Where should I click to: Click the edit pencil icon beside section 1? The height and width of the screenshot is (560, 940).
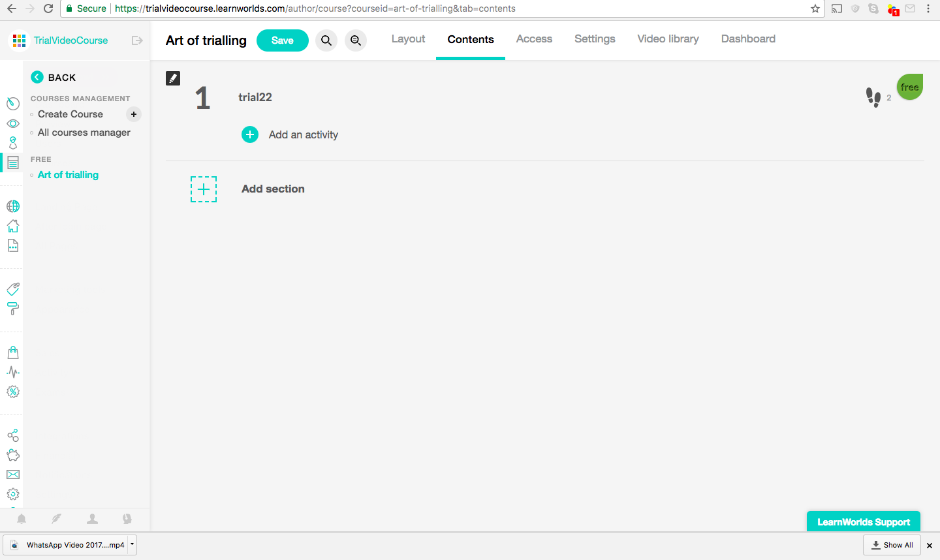[173, 78]
